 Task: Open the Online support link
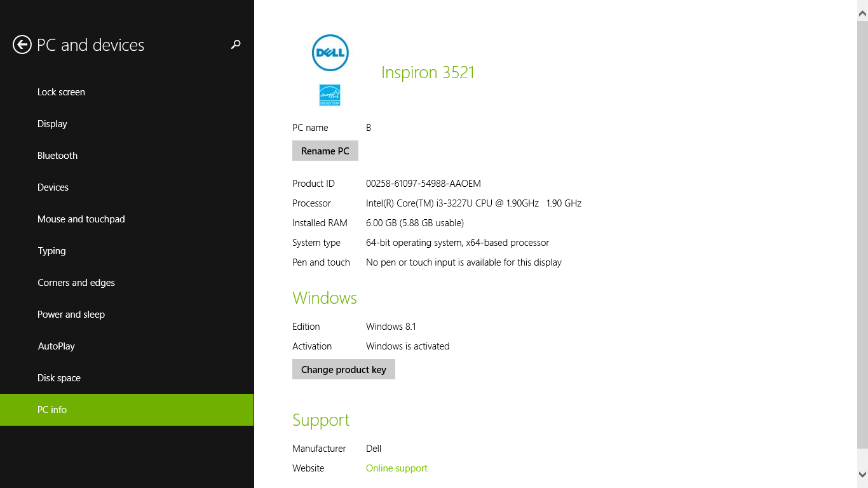[x=397, y=468]
